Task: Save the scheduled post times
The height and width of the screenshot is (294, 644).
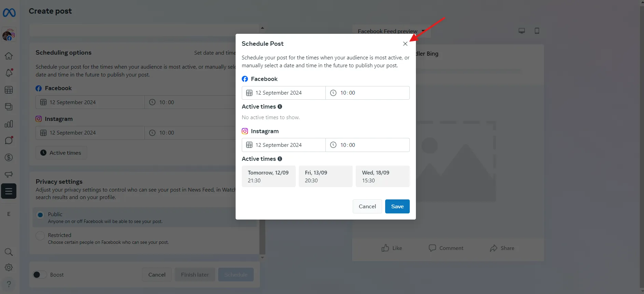Action: (x=397, y=206)
